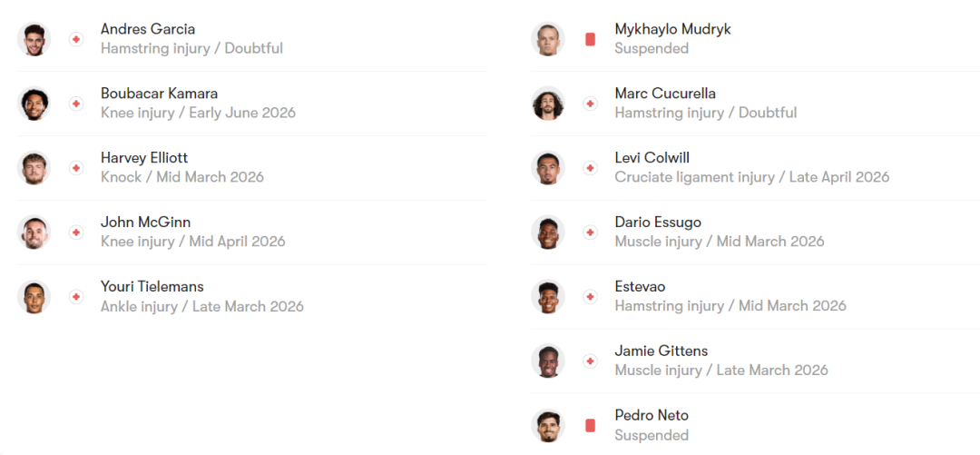
Task: Click the red card icon beside Mykhaylo Mudryk
Action: (590, 39)
